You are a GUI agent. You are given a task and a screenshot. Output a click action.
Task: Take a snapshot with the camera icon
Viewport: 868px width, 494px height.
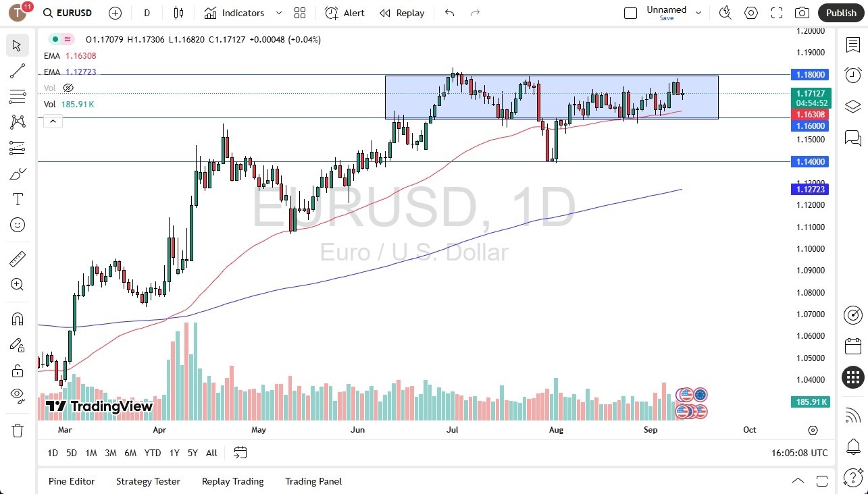(x=802, y=12)
